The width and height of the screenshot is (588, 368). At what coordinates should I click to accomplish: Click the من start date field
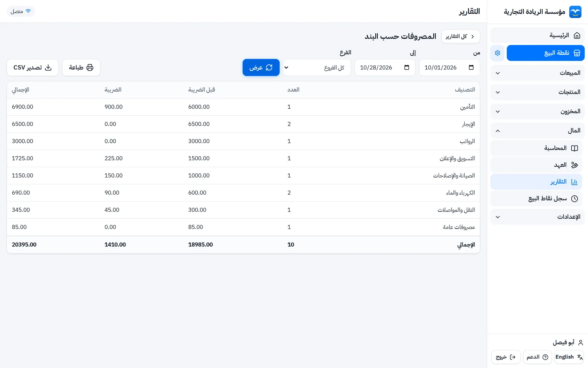[449, 67]
